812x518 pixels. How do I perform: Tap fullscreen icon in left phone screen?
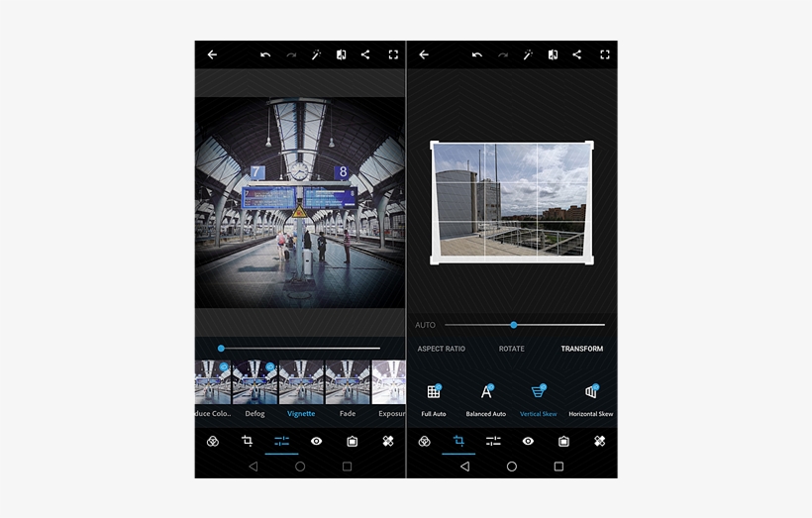pyautogui.click(x=393, y=54)
